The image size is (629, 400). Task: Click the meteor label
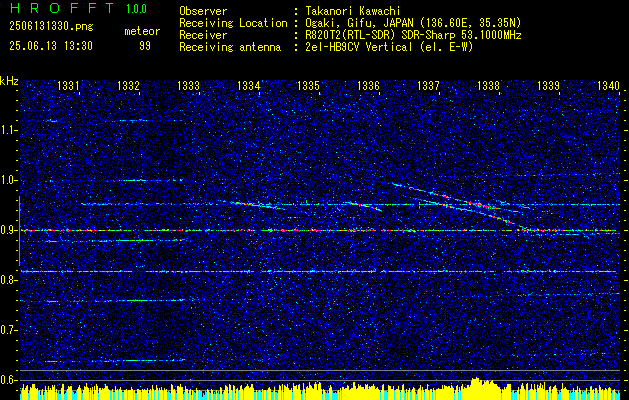[x=142, y=31]
